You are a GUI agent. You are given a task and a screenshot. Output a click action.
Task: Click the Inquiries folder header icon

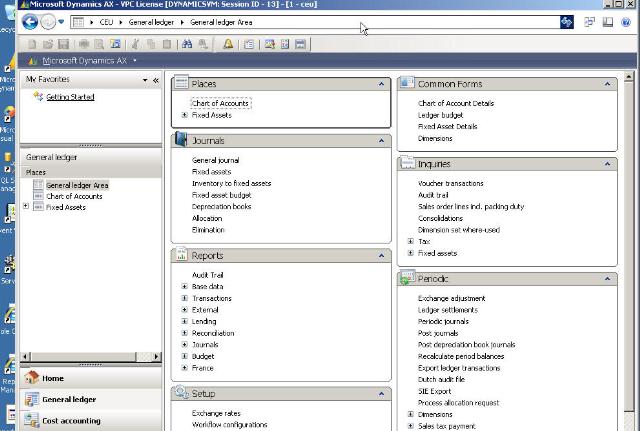click(407, 162)
